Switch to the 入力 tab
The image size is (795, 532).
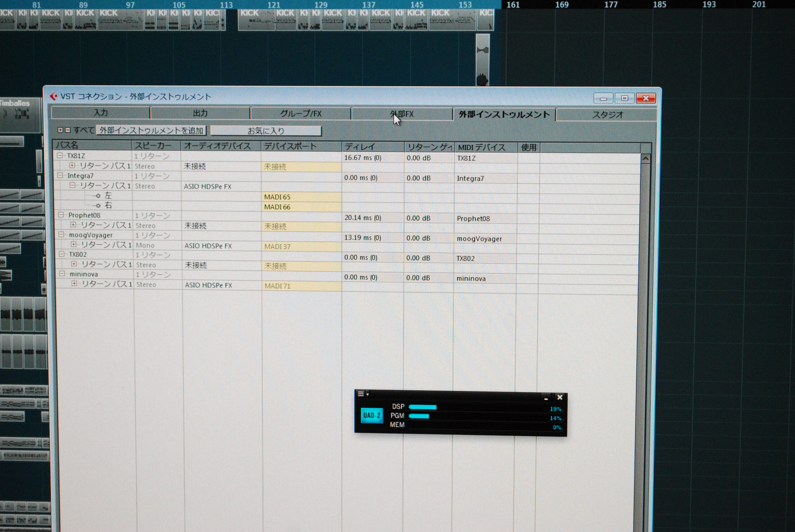pyautogui.click(x=101, y=113)
